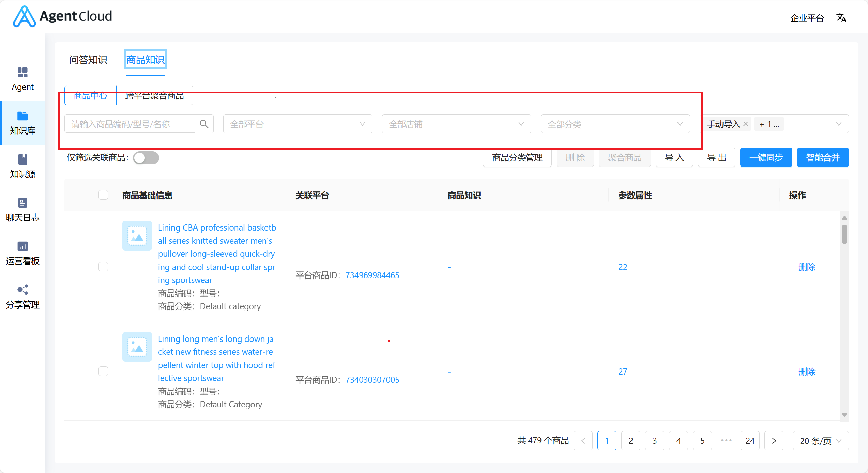Go to page 24
Image resolution: width=868 pixels, height=473 pixels.
750,441
